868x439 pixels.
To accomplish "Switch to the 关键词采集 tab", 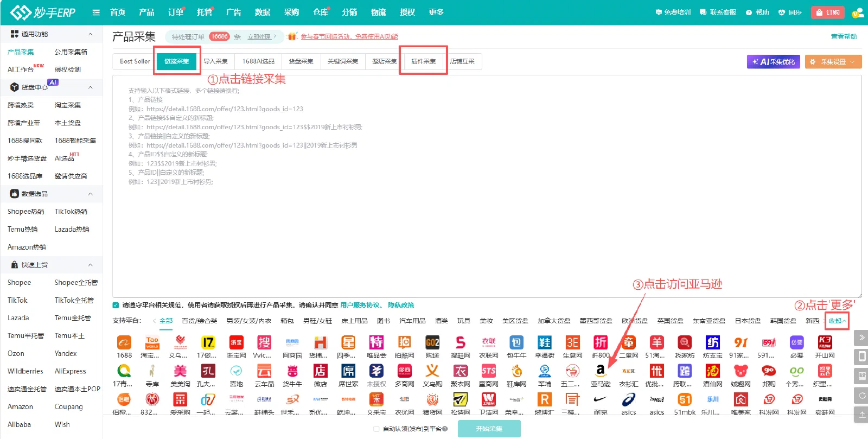I will 343,61.
